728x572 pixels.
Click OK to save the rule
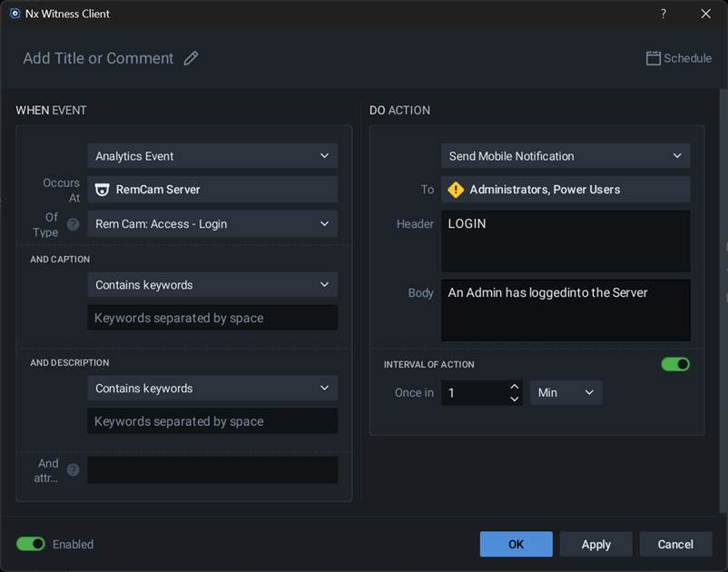coord(516,544)
